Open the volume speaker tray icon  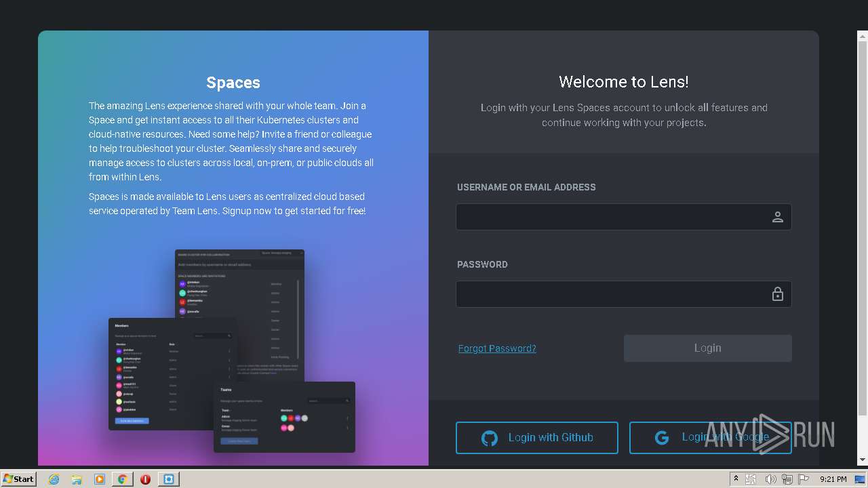click(770, 479)
